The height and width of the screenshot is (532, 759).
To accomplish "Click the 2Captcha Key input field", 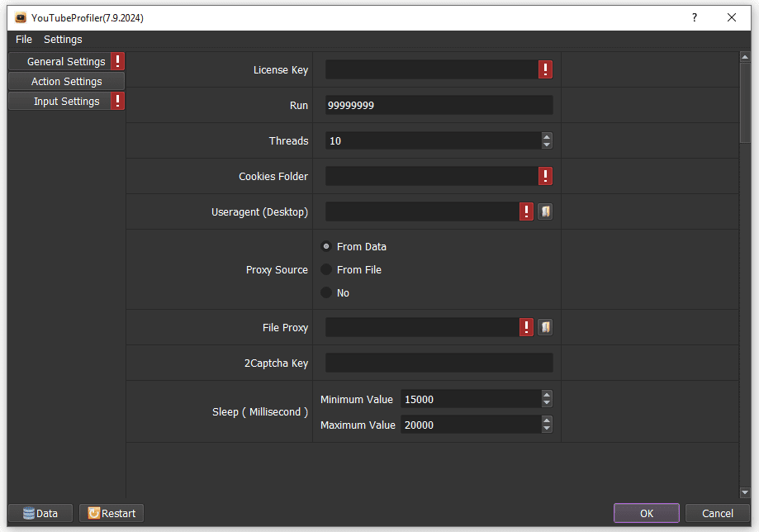I will pos(439,363).
